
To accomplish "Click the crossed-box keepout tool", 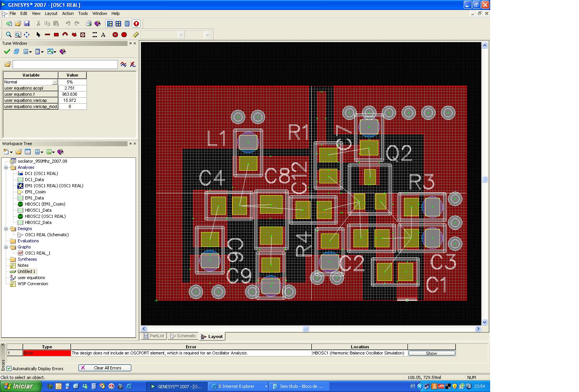I will tap(83, 35).
